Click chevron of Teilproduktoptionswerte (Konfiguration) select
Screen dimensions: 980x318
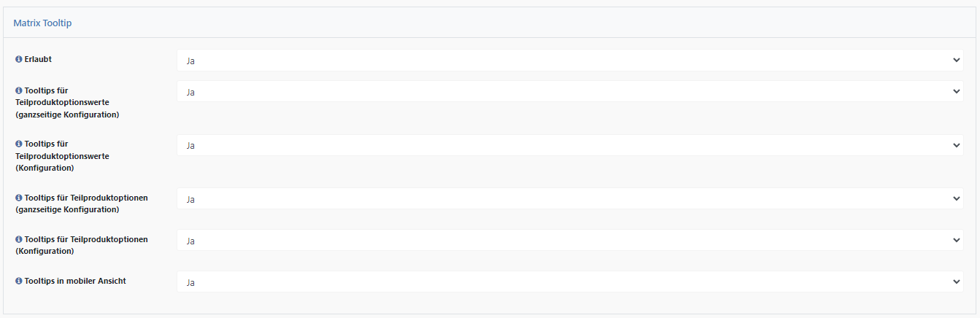click(957, 145)
